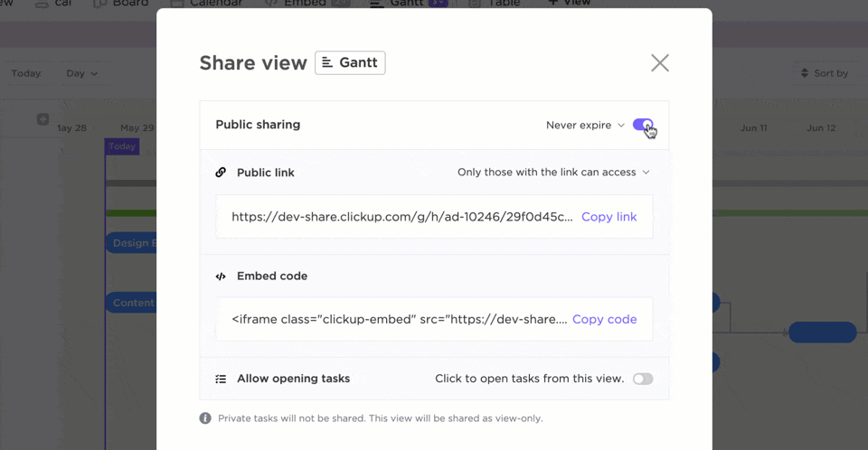Click the Public link chain icon
The height and width of the screenshot is (450, 868).
pyautogui.click(x=221, y=172)
